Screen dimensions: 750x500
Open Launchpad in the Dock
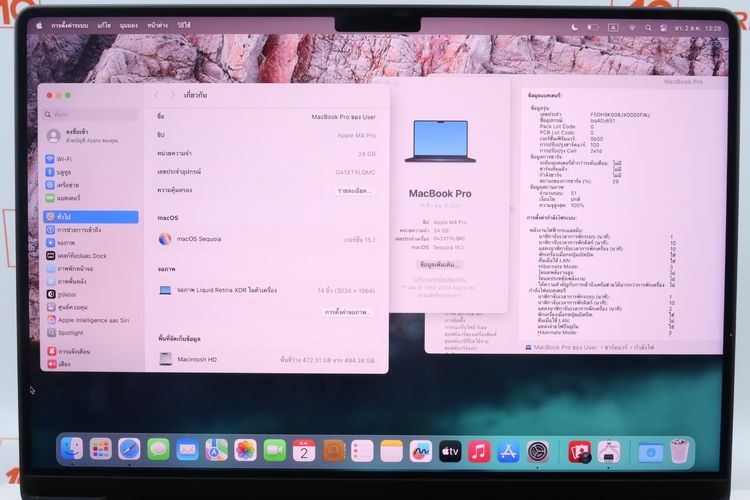100,449
